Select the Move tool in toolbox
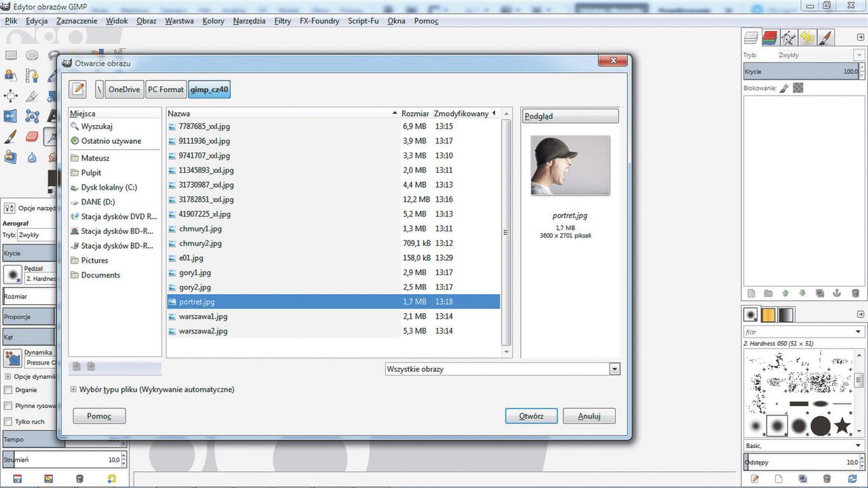868x488 pixels. [11, 96]
